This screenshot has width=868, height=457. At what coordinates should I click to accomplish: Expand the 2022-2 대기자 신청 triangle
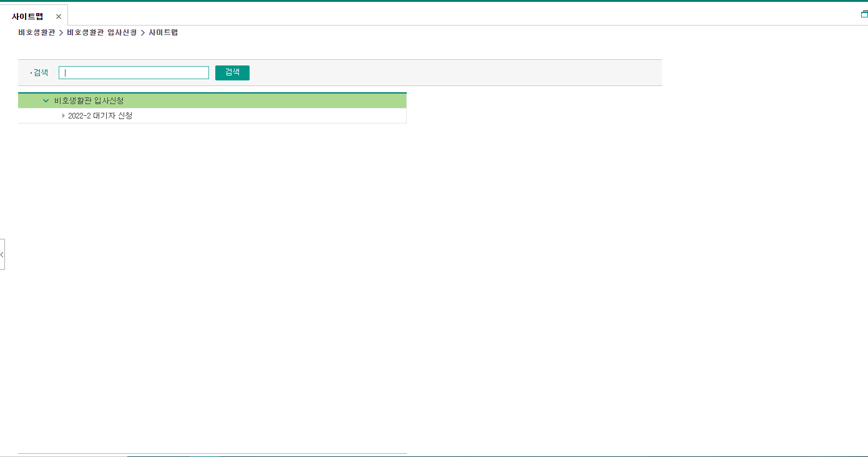(x=63, y=116)
